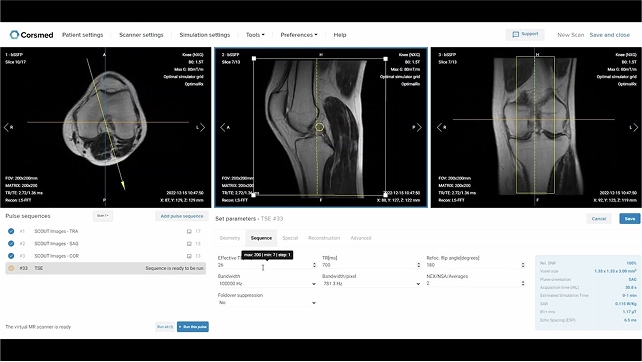Go to previous slice in axial viewer
Image resolution: width=642 pixels, height=362 pixels.
6,127
